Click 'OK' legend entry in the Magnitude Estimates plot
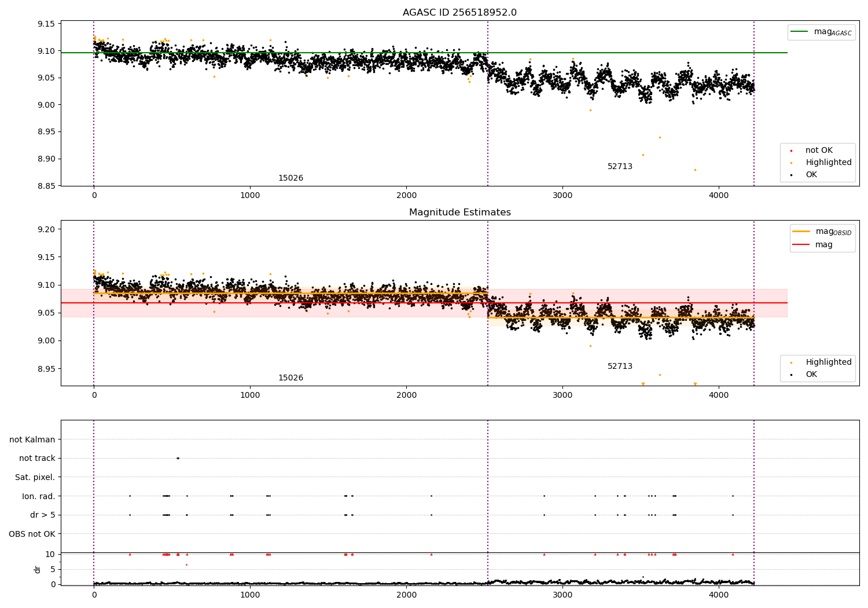868x608 pixels. 811,375
